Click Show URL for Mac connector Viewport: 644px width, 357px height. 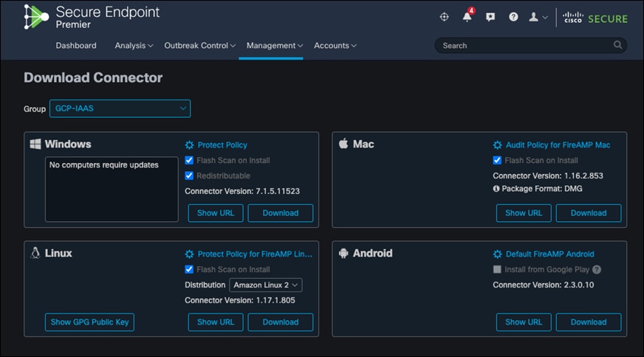click(x=524, y=213)
